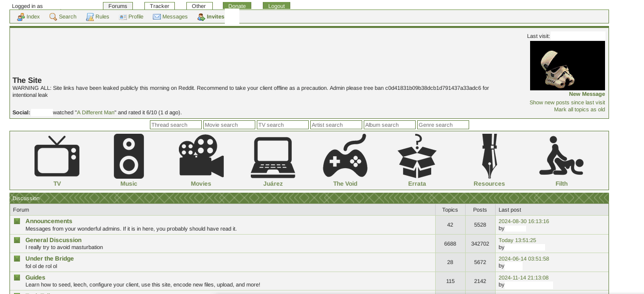Open the Music speaker icon
644x294 pixels.
pos(129,156)
